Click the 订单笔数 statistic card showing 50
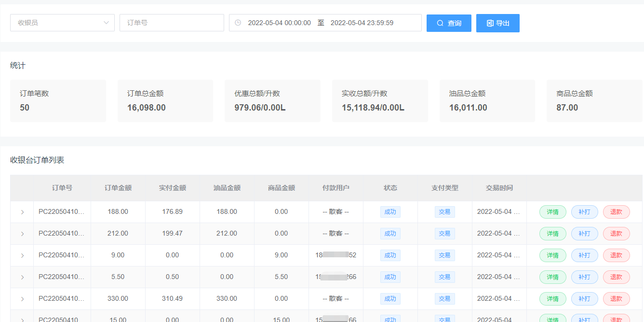Viewport: 644px width, 322px height. (x=58, y=101)
